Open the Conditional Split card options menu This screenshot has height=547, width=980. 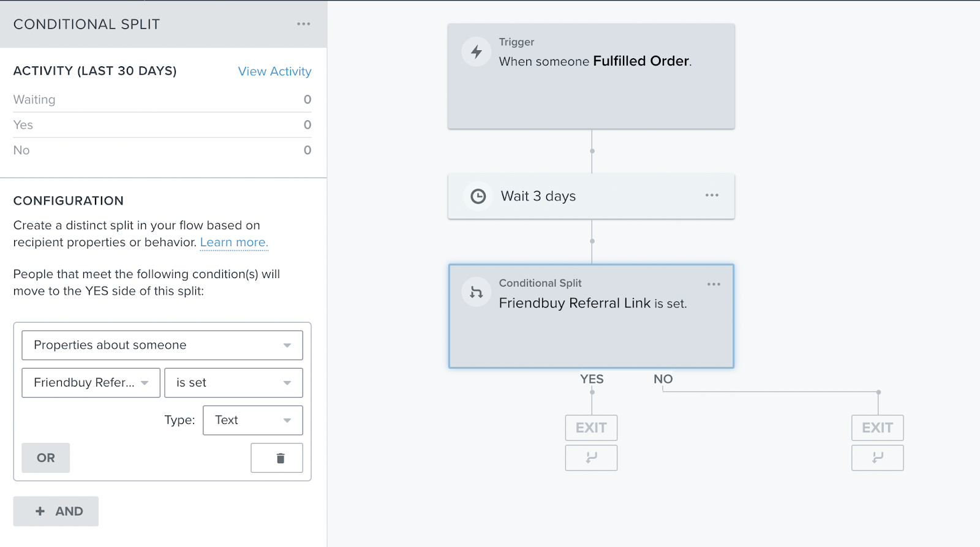coord(714,284)
